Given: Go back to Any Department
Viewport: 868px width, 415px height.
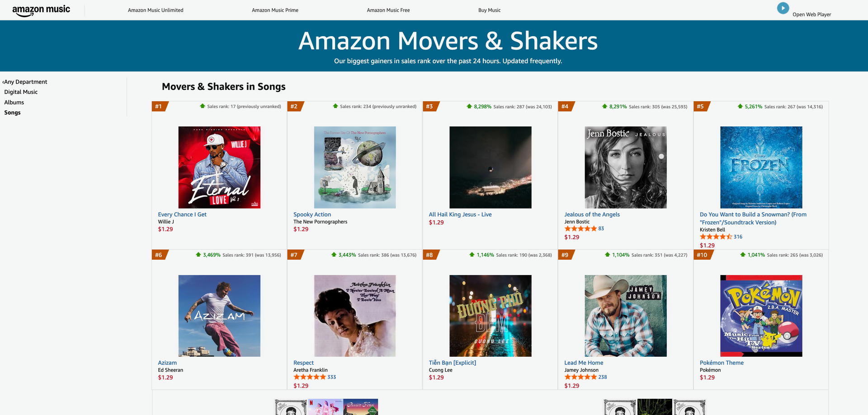Looking at the screenshot, I should (25, 82).
